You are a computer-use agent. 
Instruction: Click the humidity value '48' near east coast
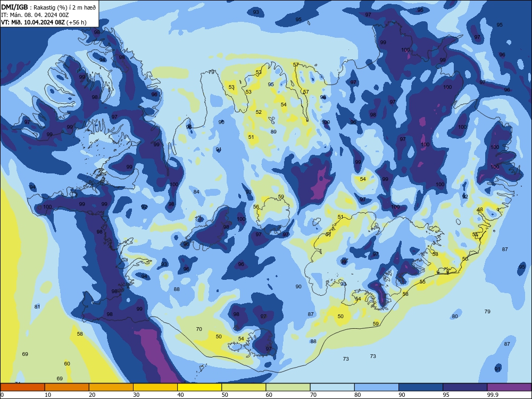480,209
